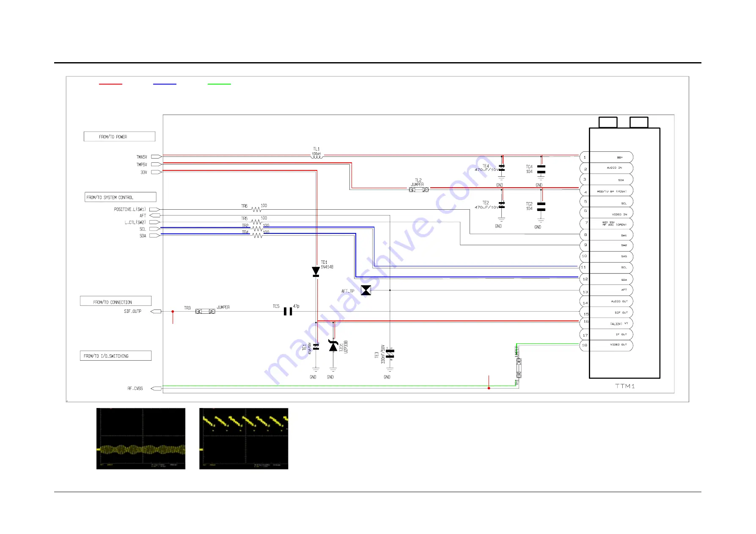Click the TC2 104 capacitor symbol

[x=541, y=206]
